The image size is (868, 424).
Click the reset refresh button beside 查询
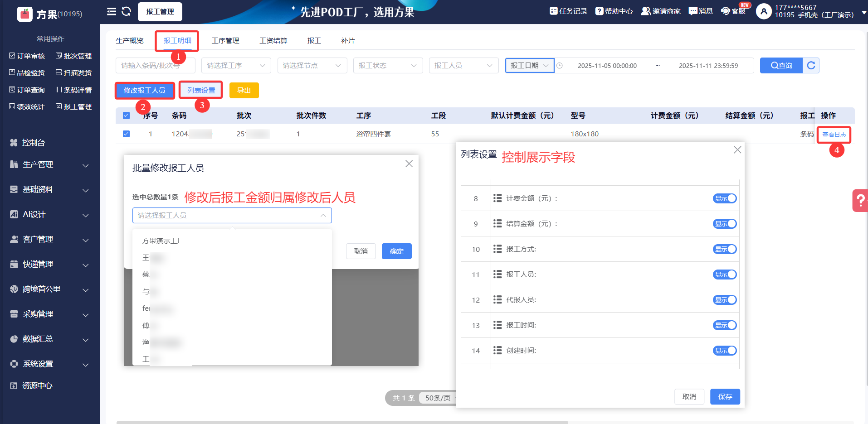tap(811, 66)
